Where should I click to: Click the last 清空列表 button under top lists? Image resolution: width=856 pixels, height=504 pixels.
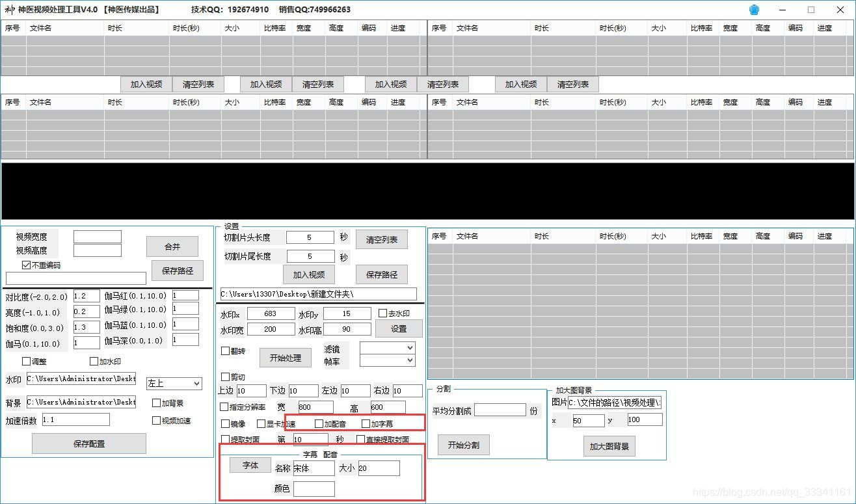573,84
